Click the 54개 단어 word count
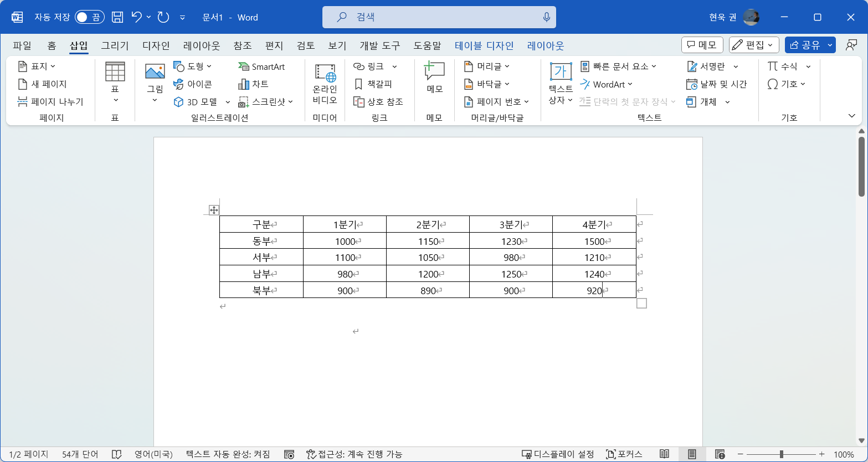Image resolution: width=868 pixels, height=462 pixels. click(80, 454)
